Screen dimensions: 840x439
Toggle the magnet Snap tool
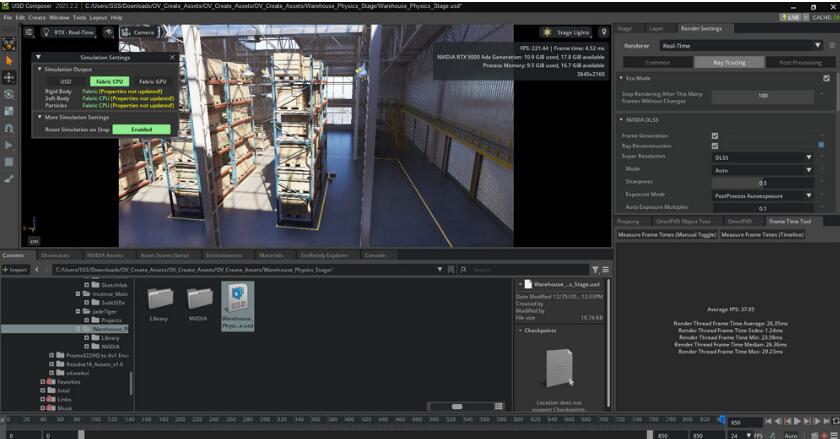pyautogui.click(x=10, y=128)
